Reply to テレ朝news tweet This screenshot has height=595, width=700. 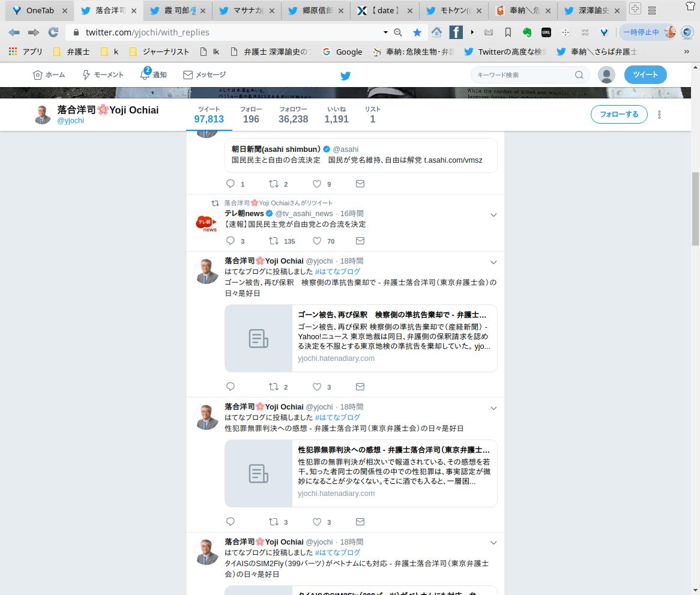(x=231, y=241)
